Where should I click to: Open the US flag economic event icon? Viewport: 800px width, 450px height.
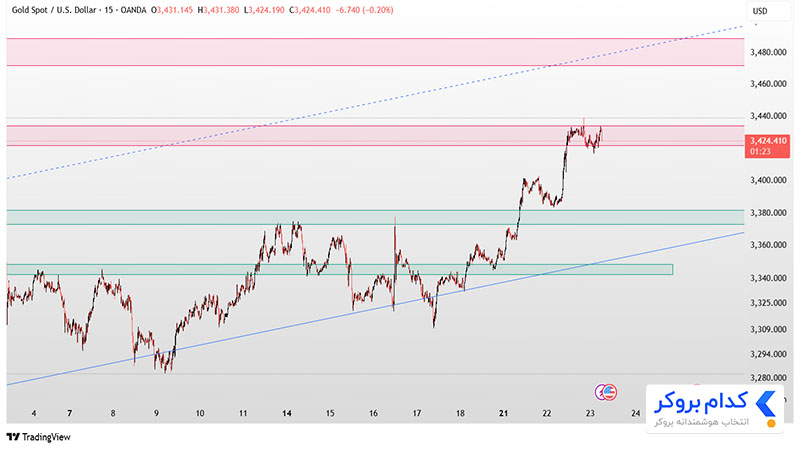610,392
